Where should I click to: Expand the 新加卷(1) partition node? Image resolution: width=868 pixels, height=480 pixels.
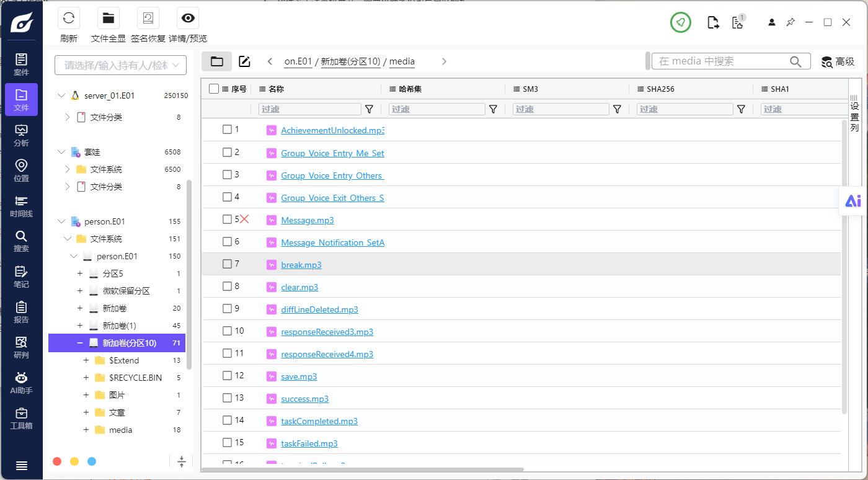[x=79, y=326]
